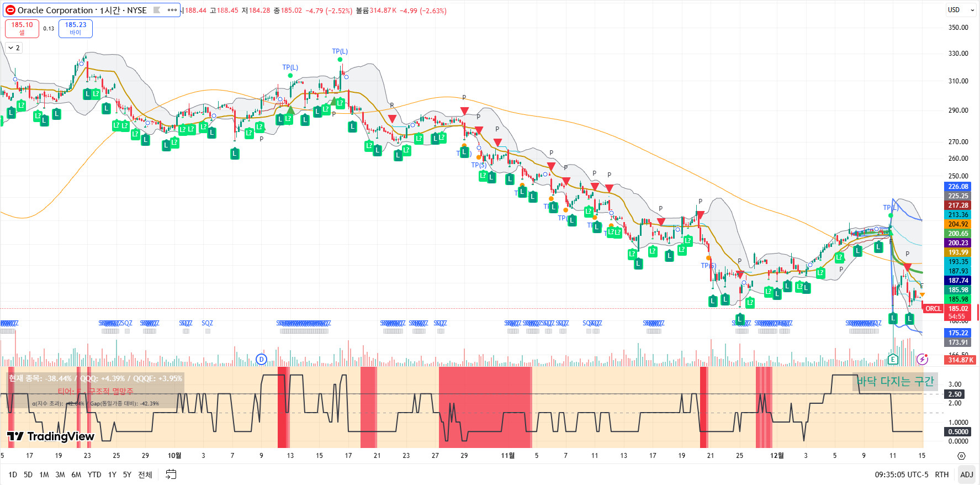The image size is (980, 485).
Task: Click the 226.08 blue price label
Action: (958, 187)
